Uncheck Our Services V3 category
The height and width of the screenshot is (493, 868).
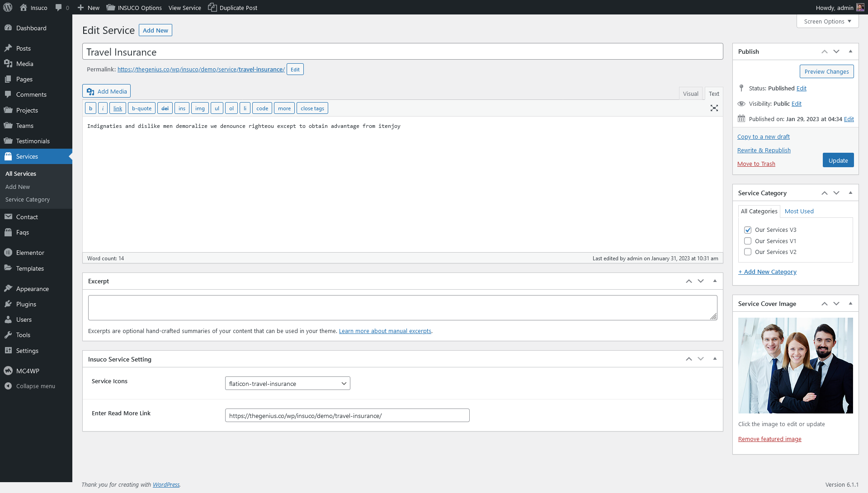point(748,230)
